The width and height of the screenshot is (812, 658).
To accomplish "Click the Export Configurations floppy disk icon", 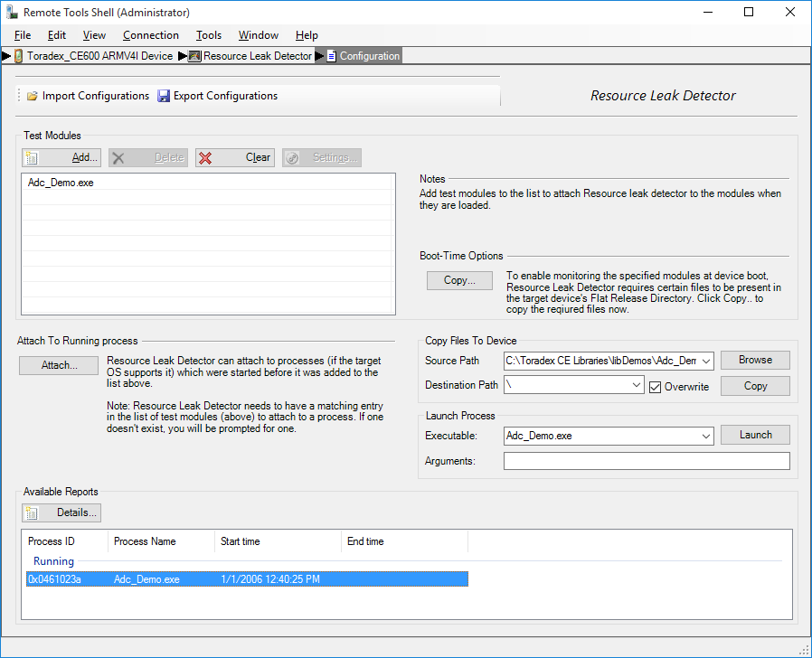I will point(164,96).
